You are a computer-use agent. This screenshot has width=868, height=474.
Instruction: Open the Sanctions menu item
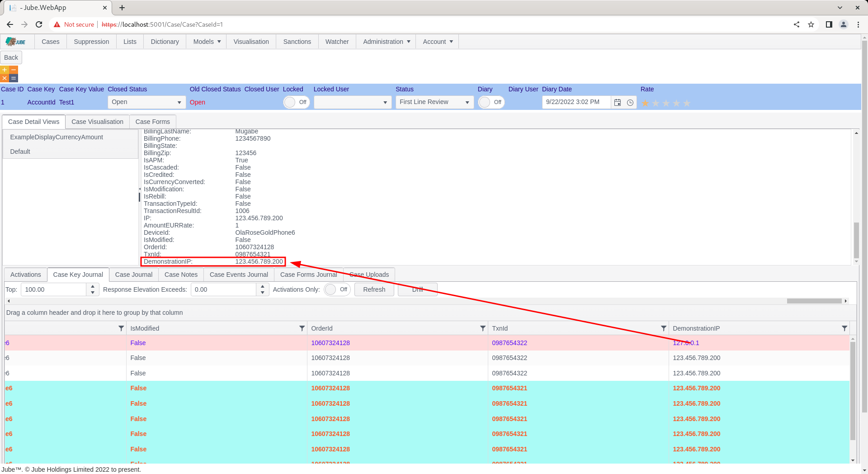297,42
